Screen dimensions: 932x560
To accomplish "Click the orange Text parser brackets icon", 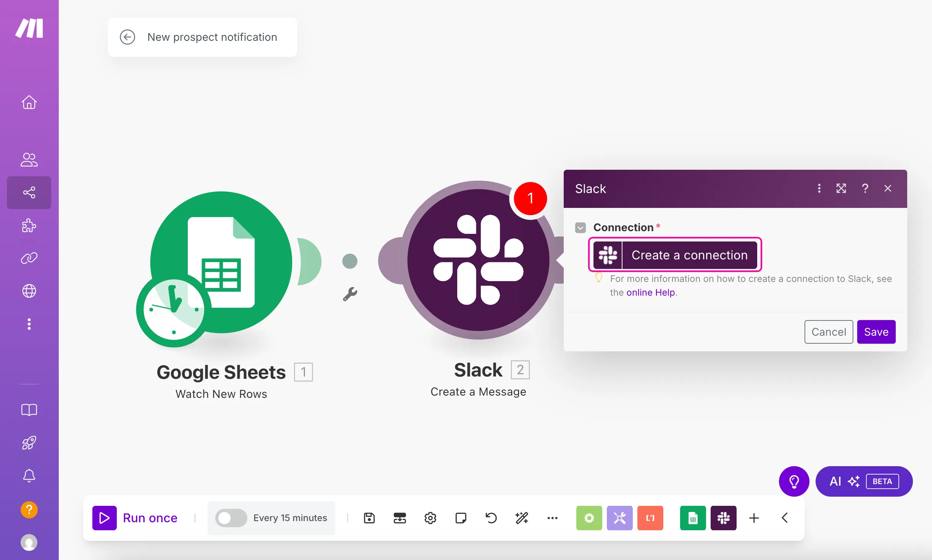I will [650, 518].
